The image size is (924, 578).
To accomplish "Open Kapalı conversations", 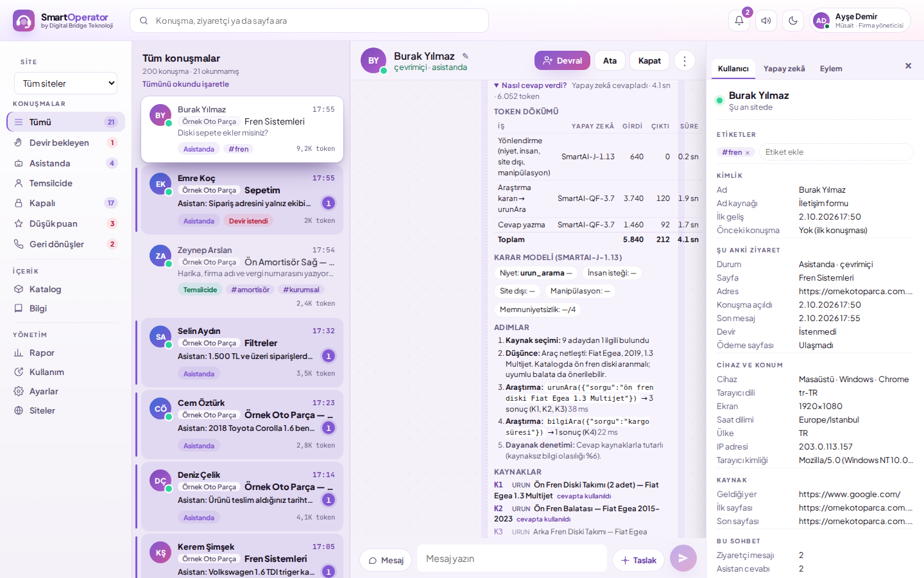I will tap(65, 203).
